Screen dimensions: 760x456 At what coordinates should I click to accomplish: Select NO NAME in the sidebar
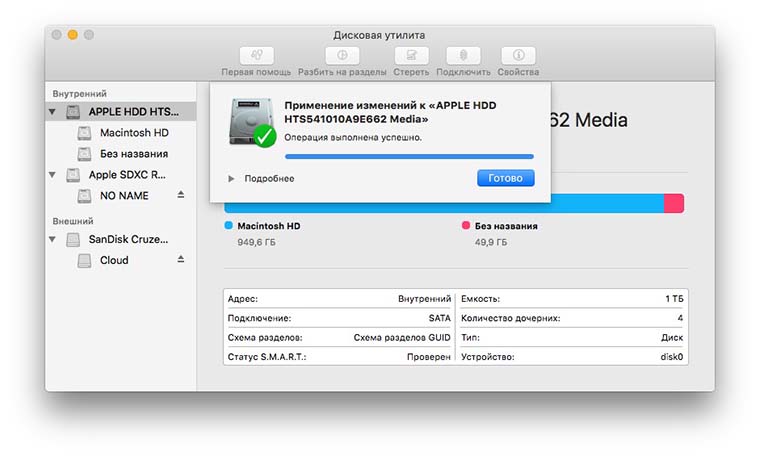(124, 196)
